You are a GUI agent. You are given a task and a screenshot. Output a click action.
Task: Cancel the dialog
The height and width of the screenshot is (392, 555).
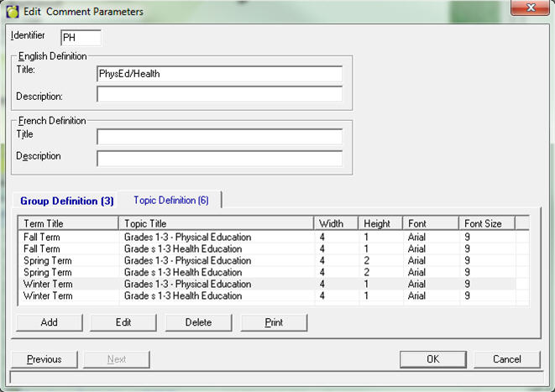[x=507, y=359]
